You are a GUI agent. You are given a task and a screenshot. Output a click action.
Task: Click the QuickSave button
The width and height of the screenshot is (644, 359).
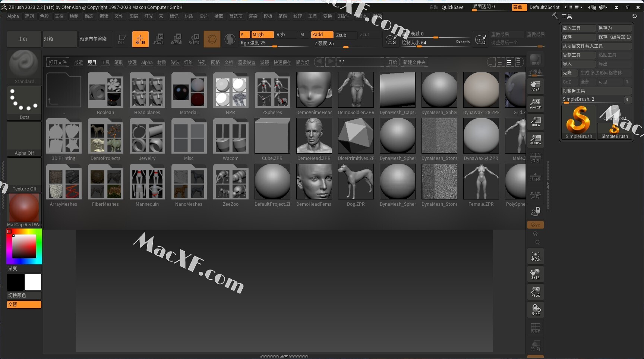tap(452, 7)
